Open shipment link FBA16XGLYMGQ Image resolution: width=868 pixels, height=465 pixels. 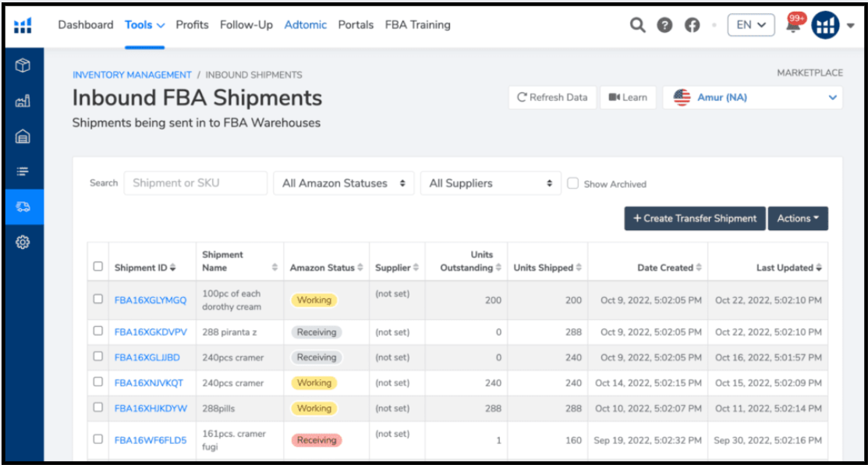pos(151,300)
